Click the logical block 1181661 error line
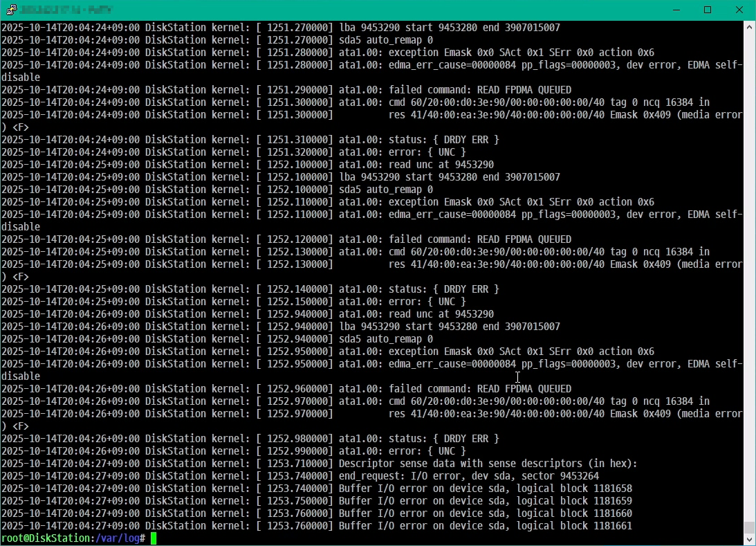This screenshot has height=546, width=756. tap(485, 526)
